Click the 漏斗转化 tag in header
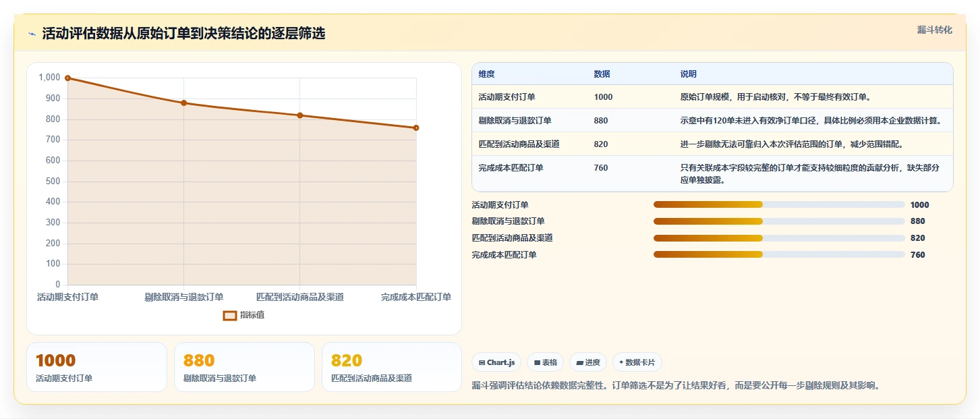This screenshot has height=419, width=980. pyautogui.click(x=934, y=30)
